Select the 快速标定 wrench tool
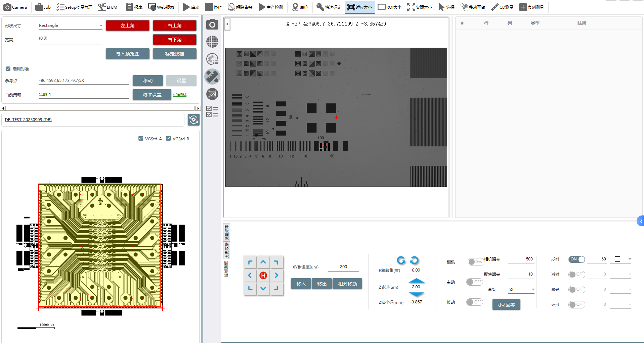This screenshot has width=644, height=343. (x=329, y=7)
